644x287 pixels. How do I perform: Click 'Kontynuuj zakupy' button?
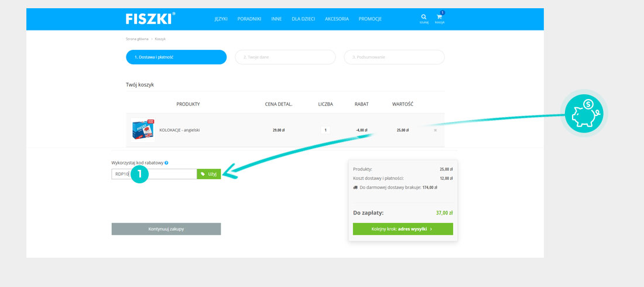point(166,229)
